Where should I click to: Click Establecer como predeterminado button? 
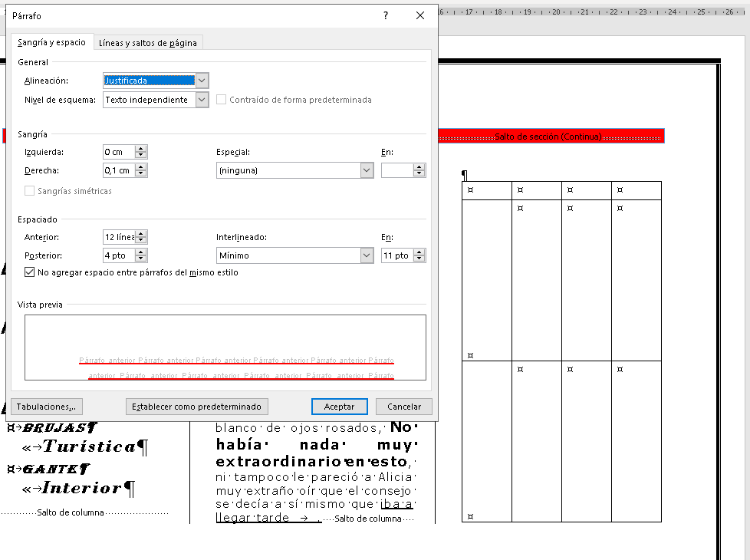196,407
